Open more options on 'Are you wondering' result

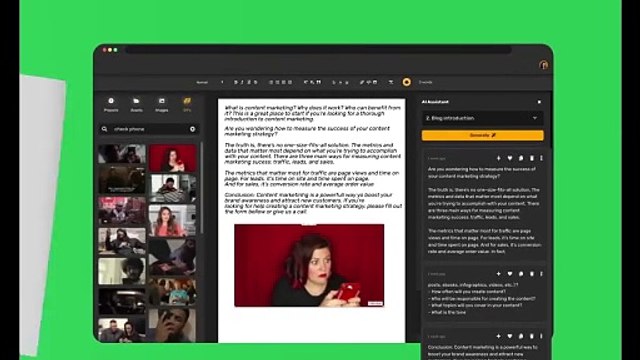tap(541, 158)
